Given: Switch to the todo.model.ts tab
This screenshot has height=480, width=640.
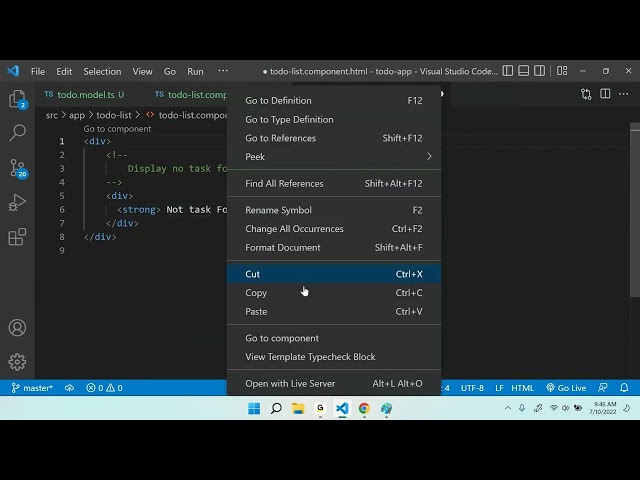Looking at the screenshot, I should pyautogui.click(x=84, y=95).
